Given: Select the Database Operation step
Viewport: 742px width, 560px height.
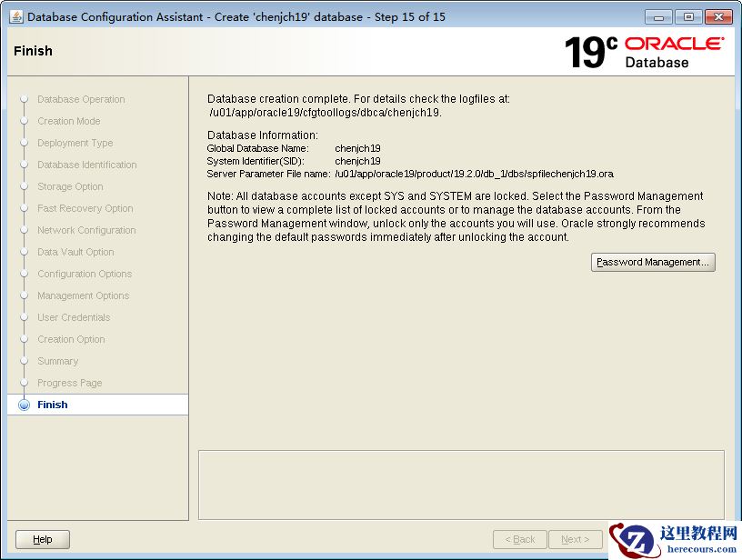Looking at the screenshot, I should [81, 99].
